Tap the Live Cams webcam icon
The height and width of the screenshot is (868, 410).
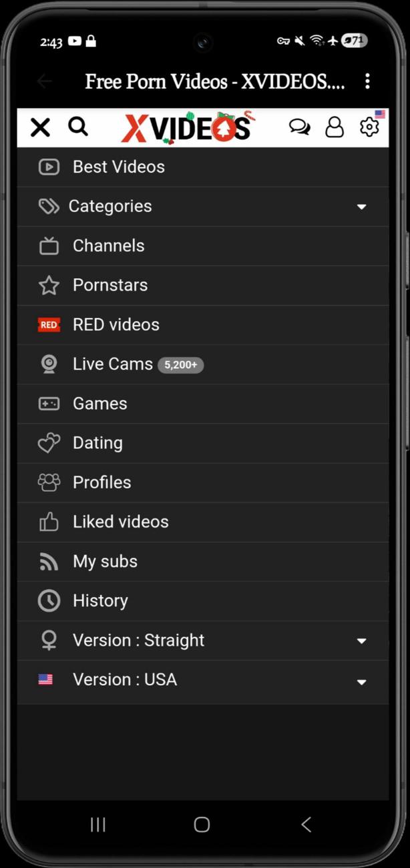[x=49, y=364]
